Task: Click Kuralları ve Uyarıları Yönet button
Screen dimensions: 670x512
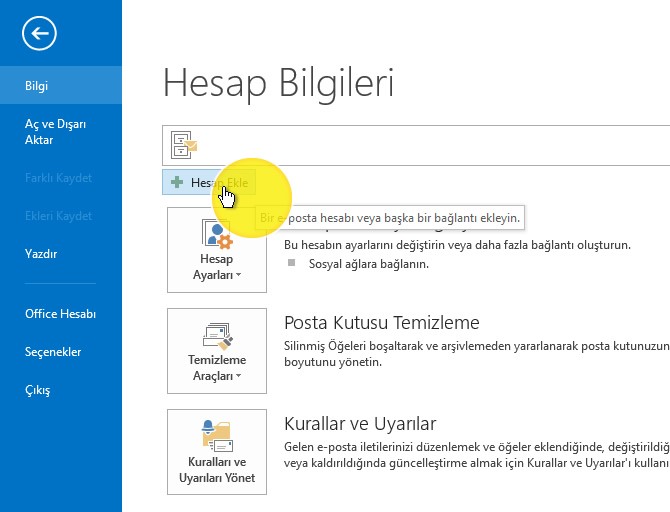Action: point(217,452)
